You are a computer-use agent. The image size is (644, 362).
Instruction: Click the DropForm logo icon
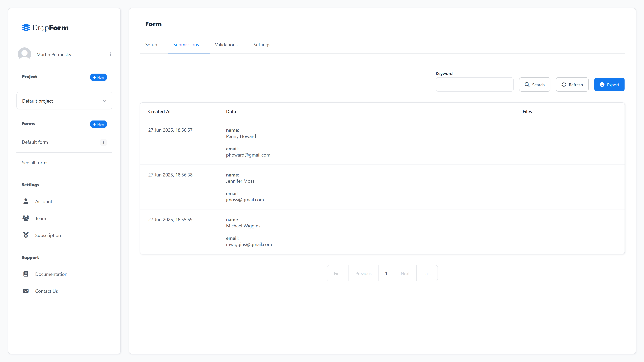26,27
